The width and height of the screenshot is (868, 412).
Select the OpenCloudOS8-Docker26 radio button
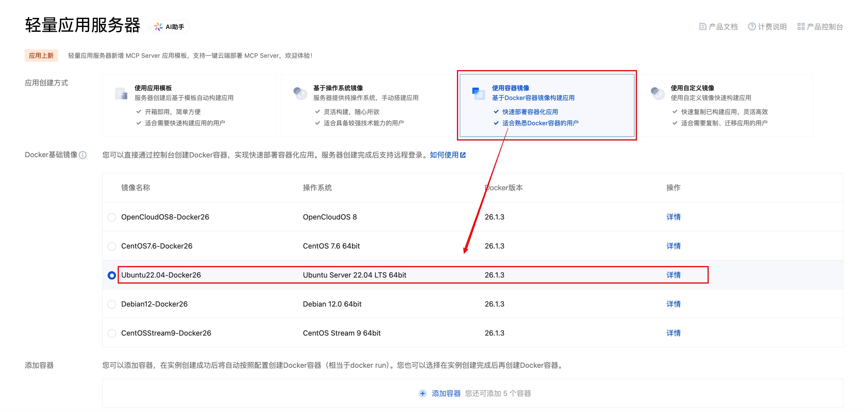[112, 217]
